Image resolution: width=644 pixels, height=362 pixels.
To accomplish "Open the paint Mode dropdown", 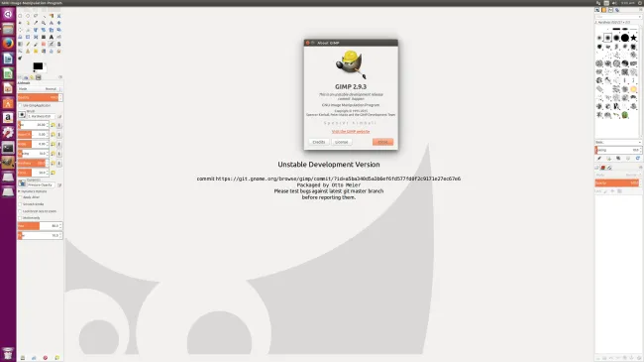I will (x=41, y=89).
